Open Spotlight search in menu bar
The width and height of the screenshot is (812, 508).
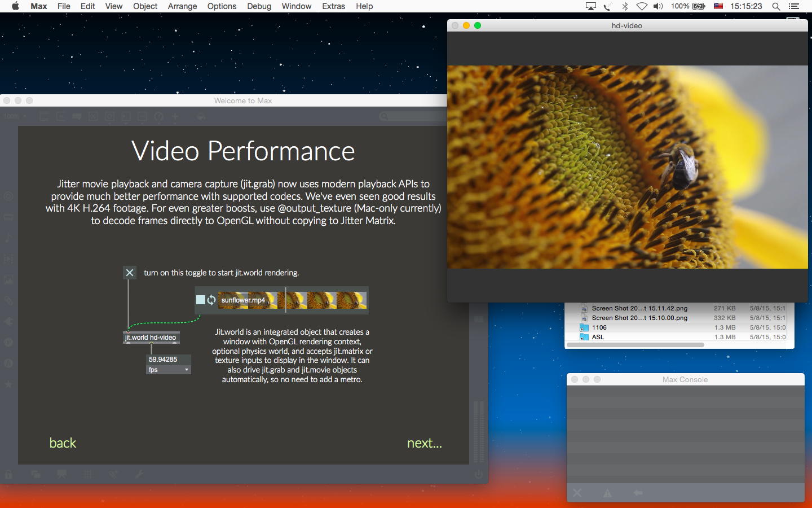tap(776, 6)
